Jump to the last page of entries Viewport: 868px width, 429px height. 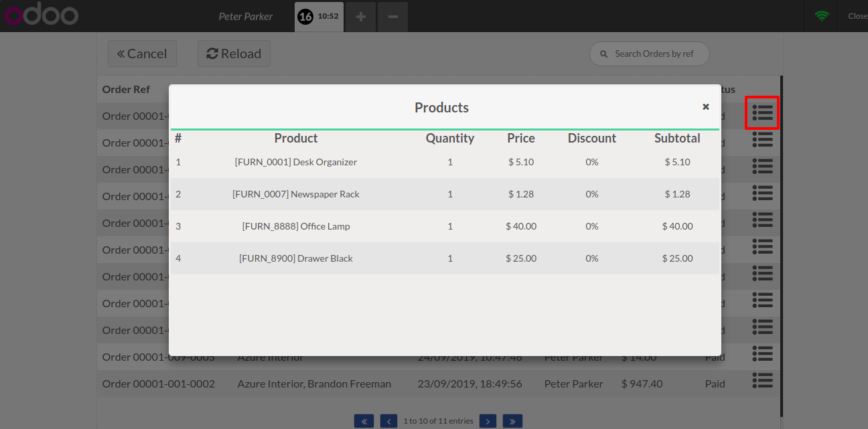pyautogui.click(x=512, y=421)
